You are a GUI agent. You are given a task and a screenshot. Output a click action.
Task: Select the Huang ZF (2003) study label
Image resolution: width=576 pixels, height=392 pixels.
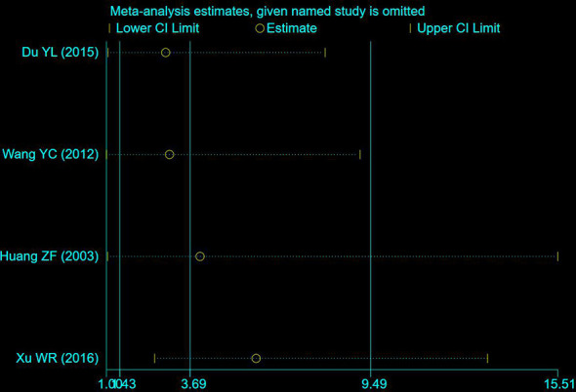coord(49,255)
